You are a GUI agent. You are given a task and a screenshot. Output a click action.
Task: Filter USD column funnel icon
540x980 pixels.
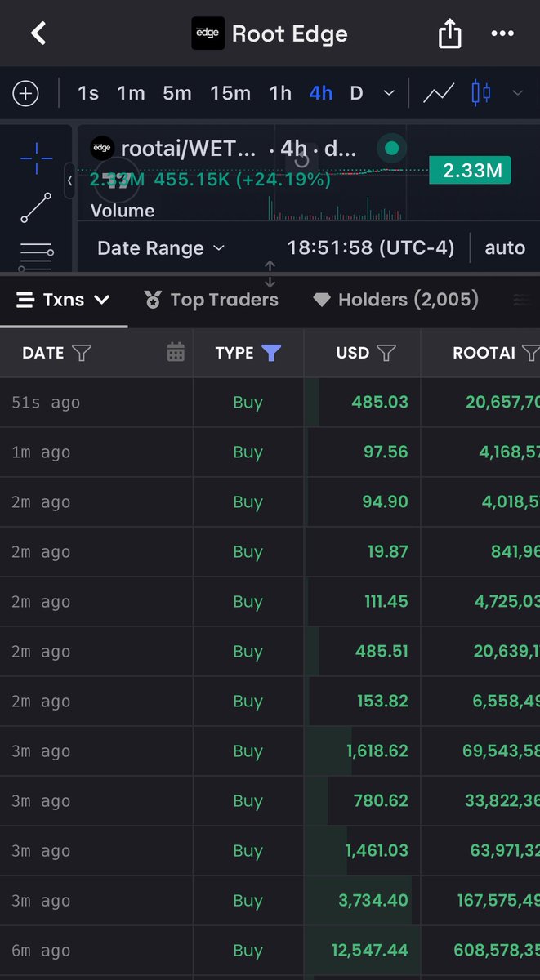click(x=386, y=353)
